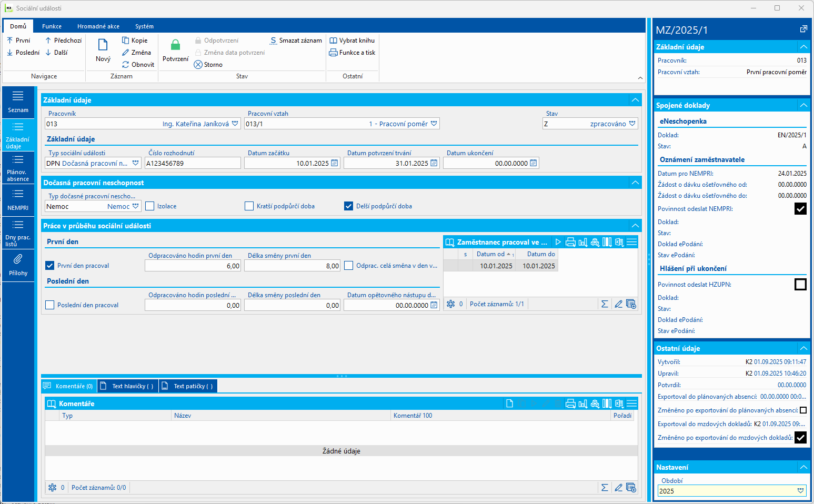Switch to Text hlavičky tab
The image size is (814, 504).
(127, 386)
